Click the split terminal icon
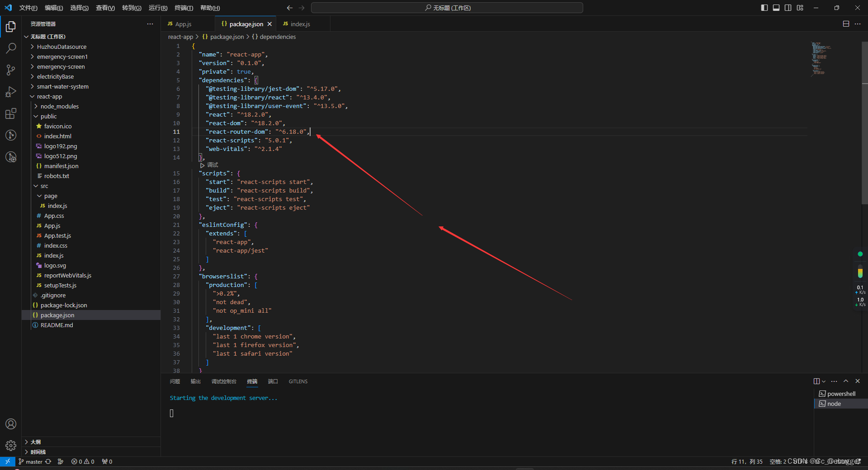 point(816,381)
